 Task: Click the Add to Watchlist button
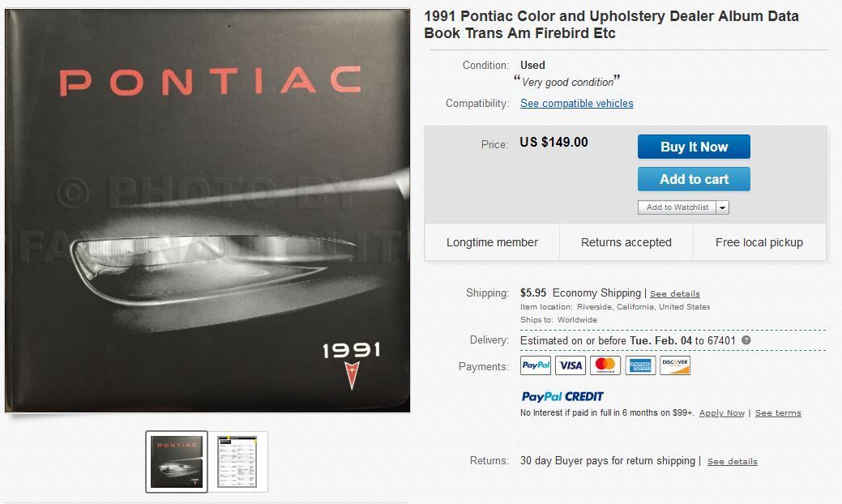coord(677,207)
